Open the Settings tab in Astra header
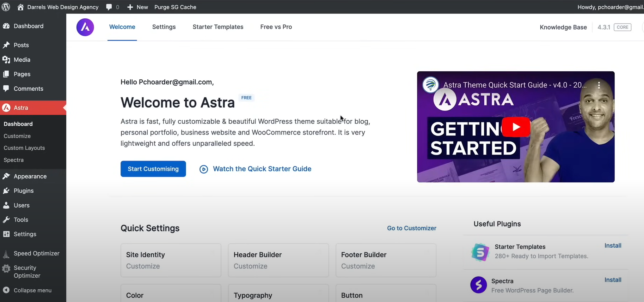The height and width of the screenshot is (302, 644). tap(164, 27)
